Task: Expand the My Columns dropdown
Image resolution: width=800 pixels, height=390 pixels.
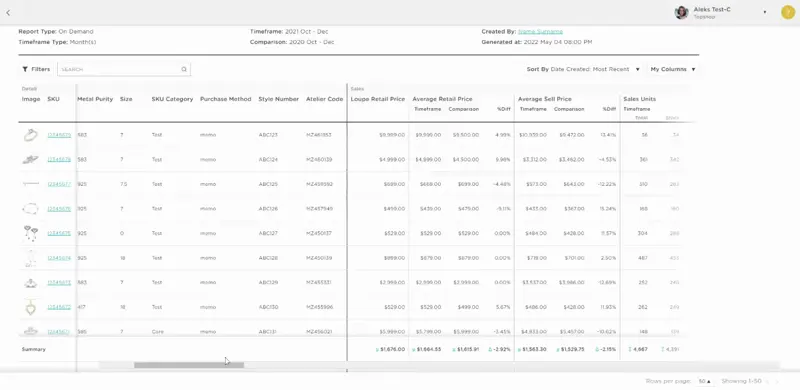Action: pyautogui.click(x=673, y=69)
